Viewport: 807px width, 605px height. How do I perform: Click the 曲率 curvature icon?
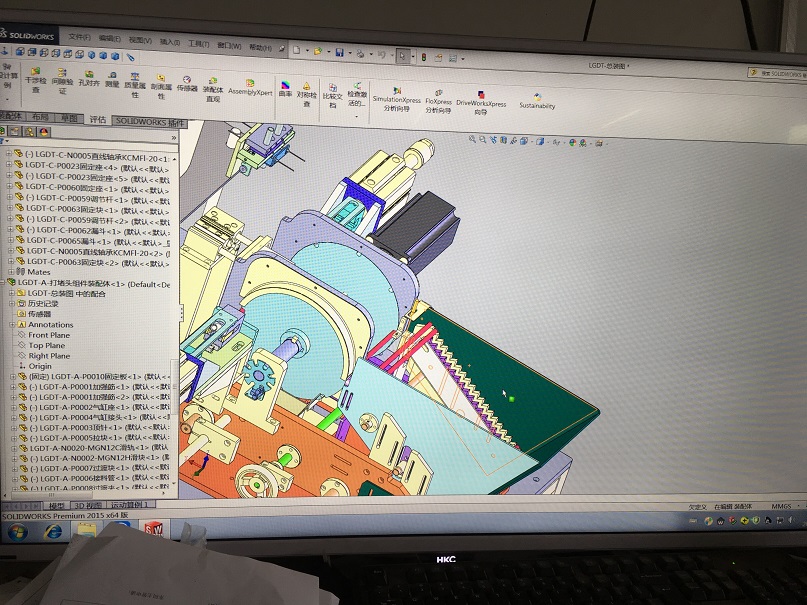tap(285, 89)
